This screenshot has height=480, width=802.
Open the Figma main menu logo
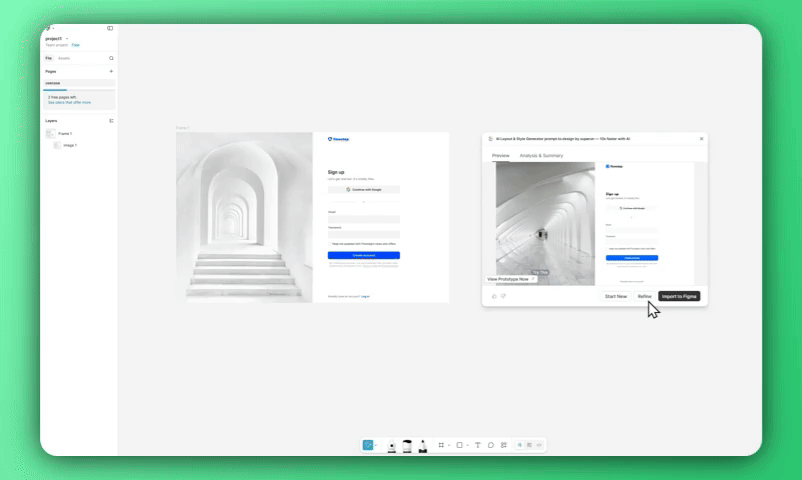tap(48, 28)
